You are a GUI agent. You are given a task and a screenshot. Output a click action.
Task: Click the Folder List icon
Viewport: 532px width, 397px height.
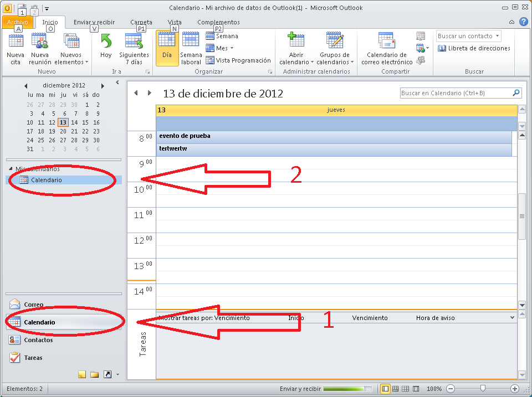[x=95, y=374]
